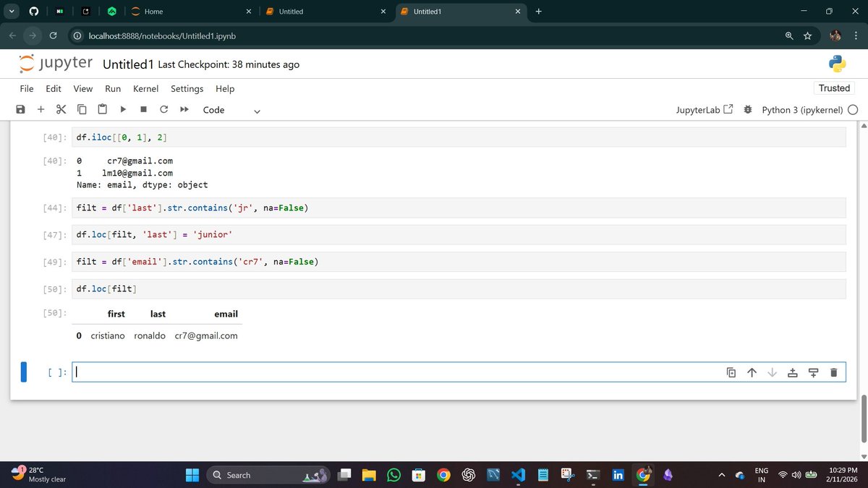This screenshot has height=488, width=868.
Task: Enable the debugger bug icon
Action: click(x=747, y=109)
